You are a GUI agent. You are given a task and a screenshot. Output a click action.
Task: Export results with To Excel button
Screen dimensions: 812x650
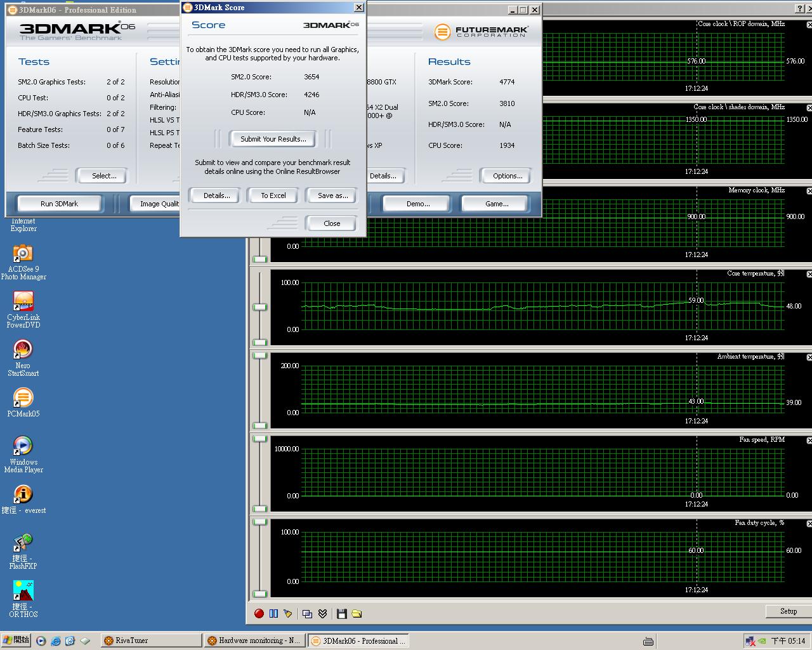click(x=273, y=196)
